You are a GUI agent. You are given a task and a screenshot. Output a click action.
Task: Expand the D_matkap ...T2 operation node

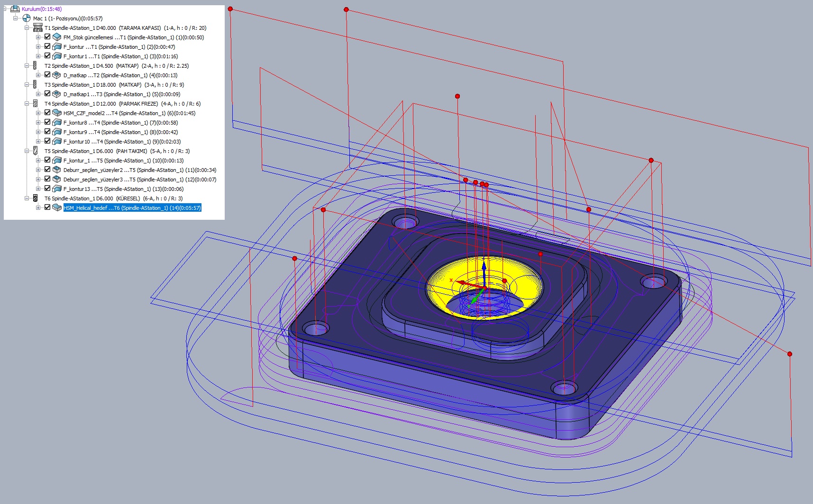[38, 75]
